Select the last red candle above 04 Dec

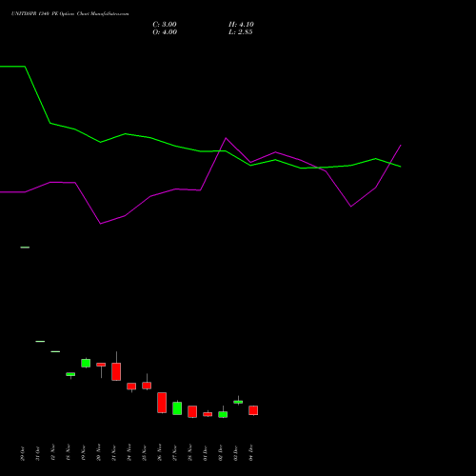(253, 410)
